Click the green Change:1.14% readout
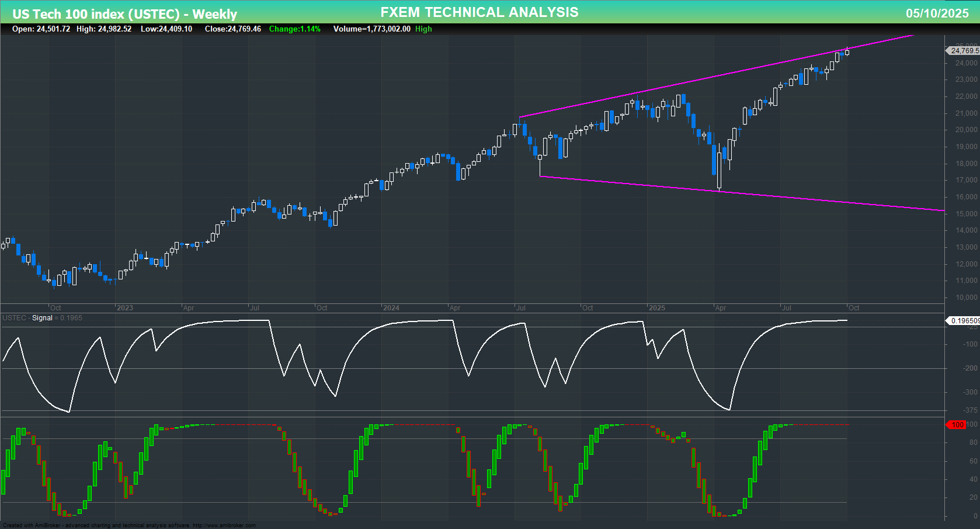Viewport: 980px width, 529px height. (x=294, y=29)
